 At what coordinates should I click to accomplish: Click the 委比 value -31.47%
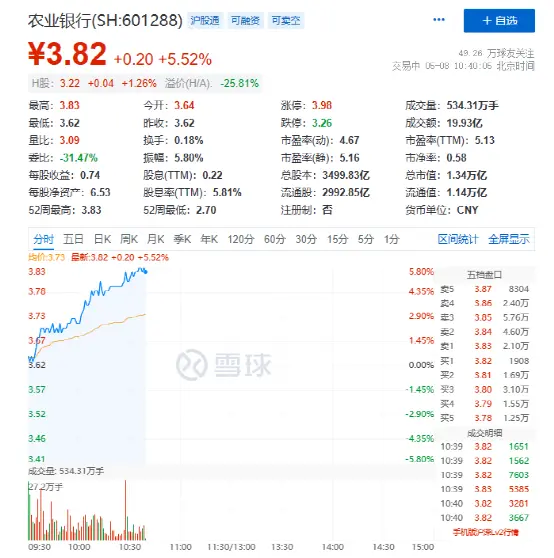click(x=78, y=158)
